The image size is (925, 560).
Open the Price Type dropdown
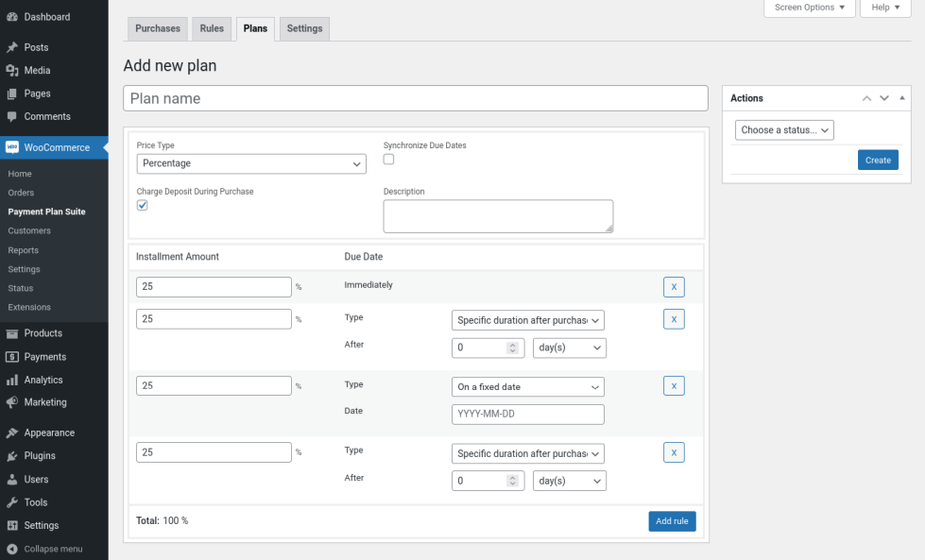251,164
